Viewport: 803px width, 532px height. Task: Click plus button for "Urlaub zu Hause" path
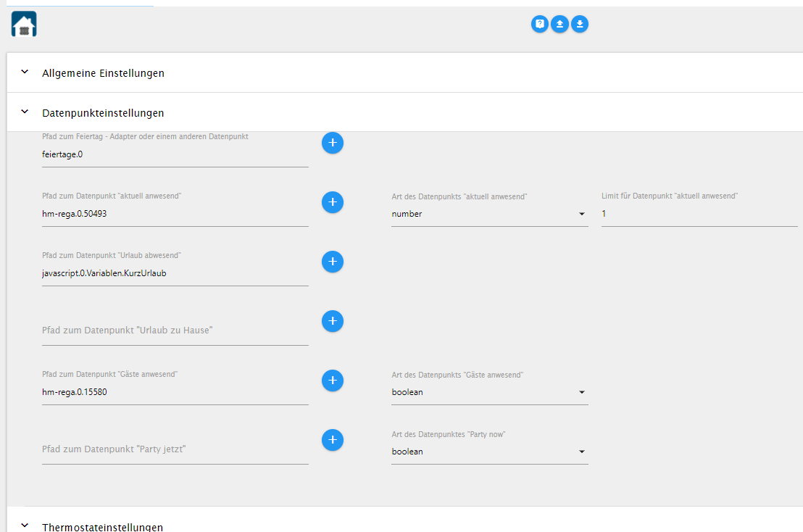(x=333, y=321)
